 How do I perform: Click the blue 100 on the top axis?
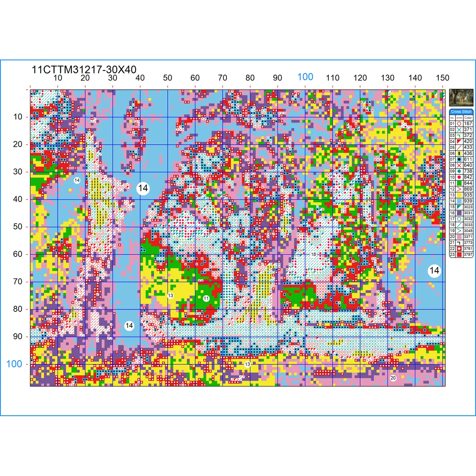[x=305, y=77]
